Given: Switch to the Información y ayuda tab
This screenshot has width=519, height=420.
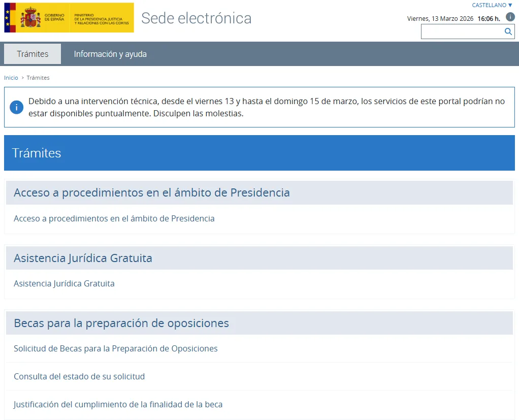Looking at the screenshot, I should (x=110, y=53).
